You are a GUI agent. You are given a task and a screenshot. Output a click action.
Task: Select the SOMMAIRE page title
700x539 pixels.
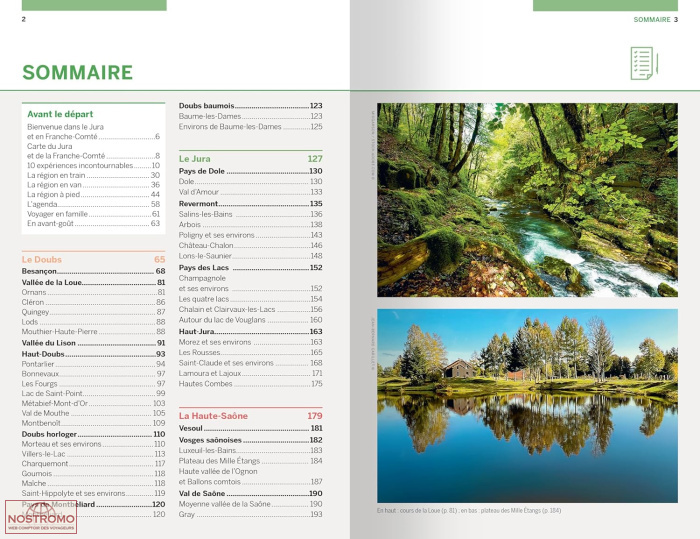77,72
